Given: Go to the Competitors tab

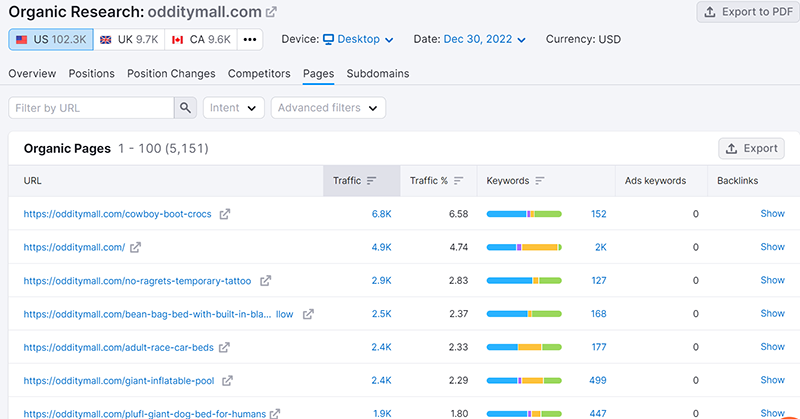Looking at the screenshot, I should 259,73.
